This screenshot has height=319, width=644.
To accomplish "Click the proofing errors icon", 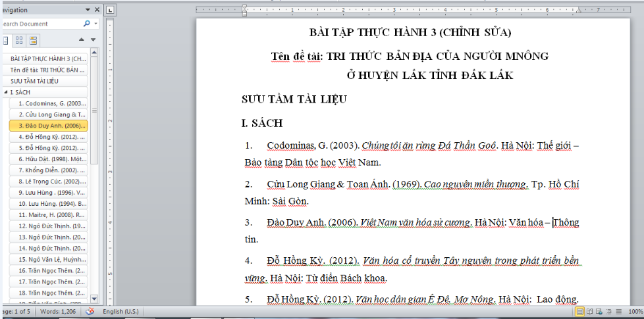I will pos(90,312).
